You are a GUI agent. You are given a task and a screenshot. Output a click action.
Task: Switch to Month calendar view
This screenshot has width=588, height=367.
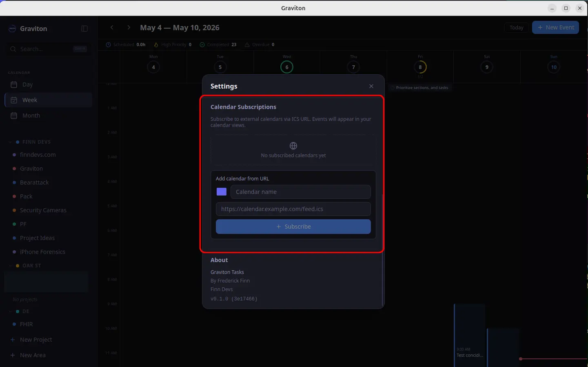point(48,116)
